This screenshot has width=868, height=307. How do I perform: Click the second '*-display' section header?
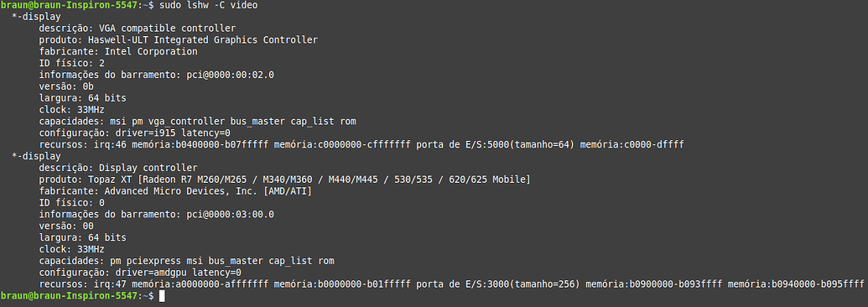[36, 156]
